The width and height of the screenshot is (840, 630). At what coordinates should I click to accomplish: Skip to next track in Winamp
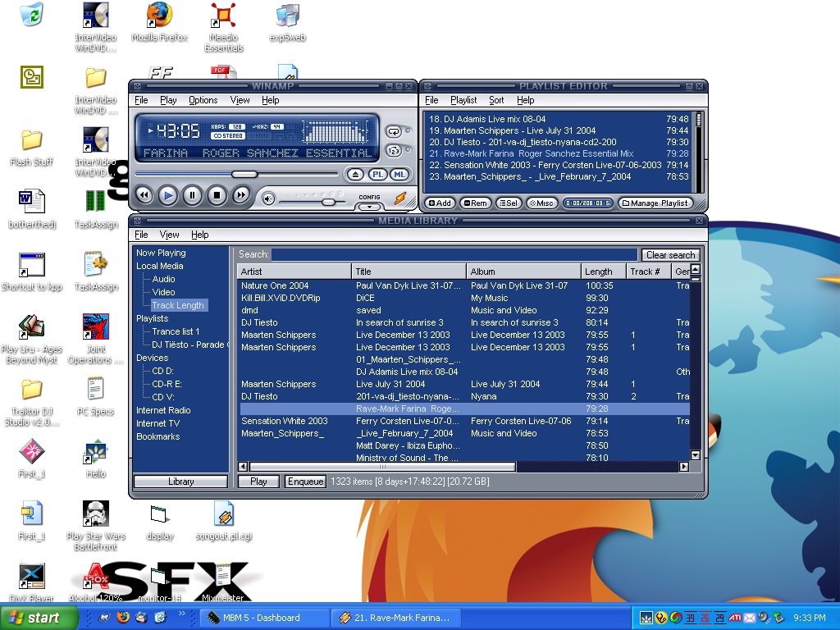pyautogui.click(x=241, y=195)
